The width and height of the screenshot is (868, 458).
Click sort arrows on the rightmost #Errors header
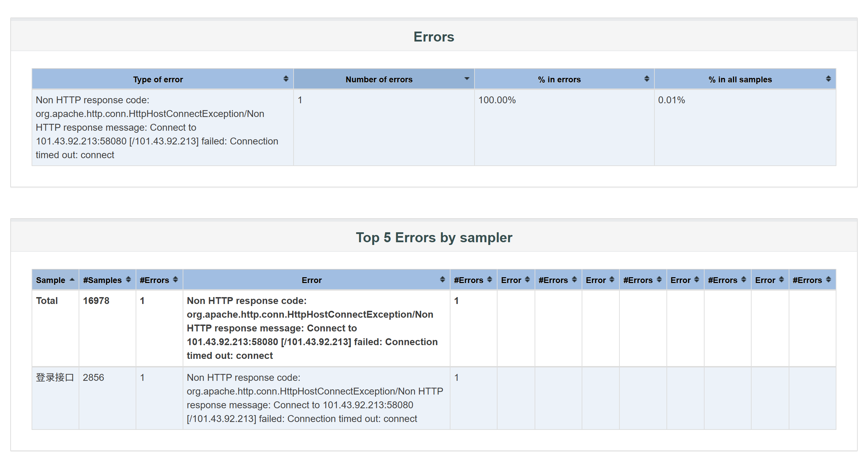click(828, 280)
